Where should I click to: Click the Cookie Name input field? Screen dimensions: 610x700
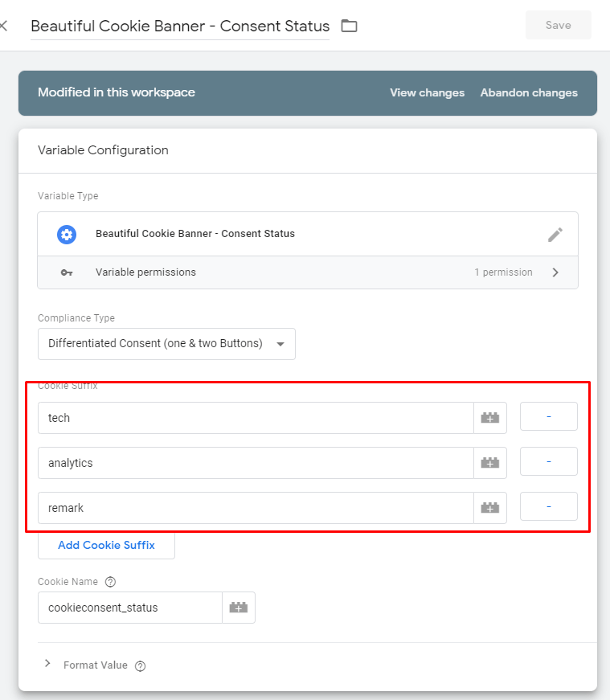click(130, 608)
